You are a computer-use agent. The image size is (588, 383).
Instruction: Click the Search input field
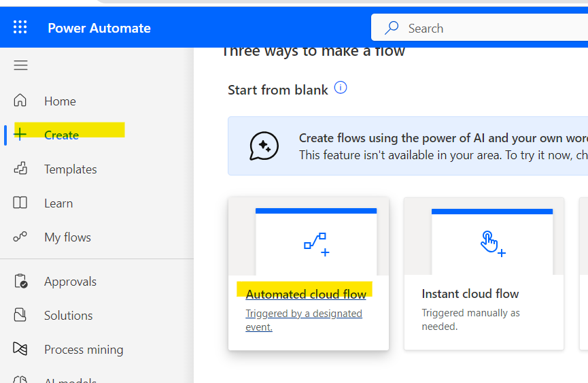(480, 28)
